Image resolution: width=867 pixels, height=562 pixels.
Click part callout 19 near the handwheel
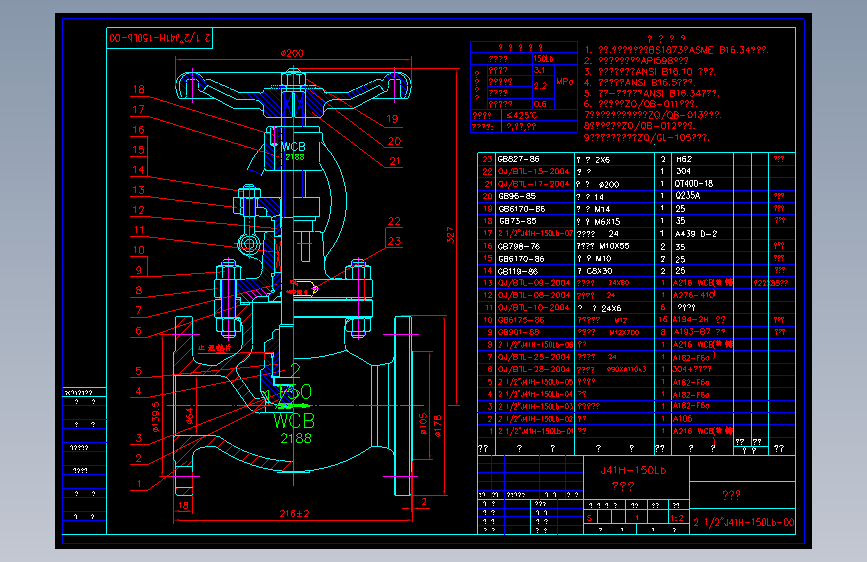point(392,119)
